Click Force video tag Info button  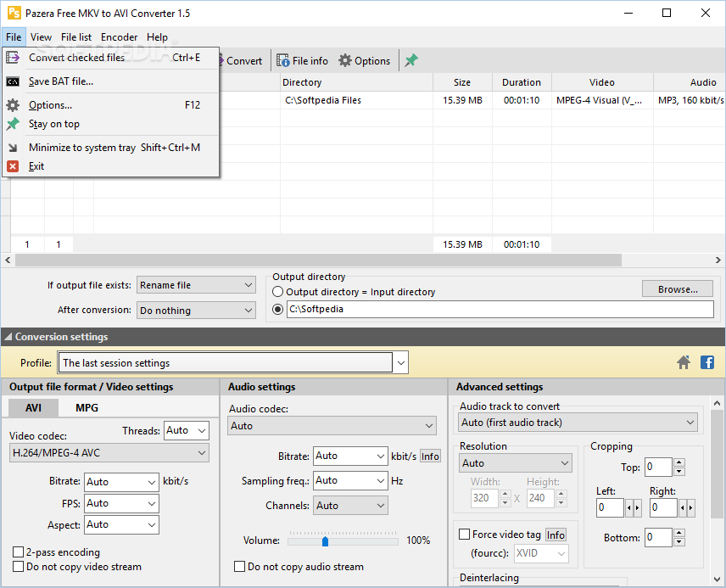pyautogui.click(x=556, y=535)
